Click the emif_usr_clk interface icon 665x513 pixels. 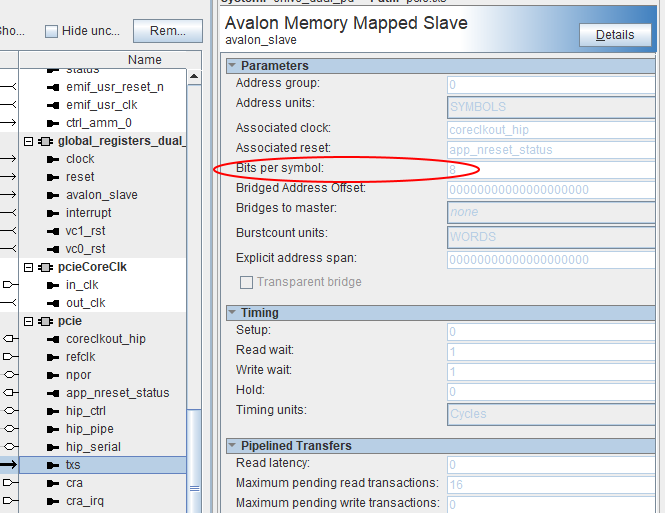(53, 105)
